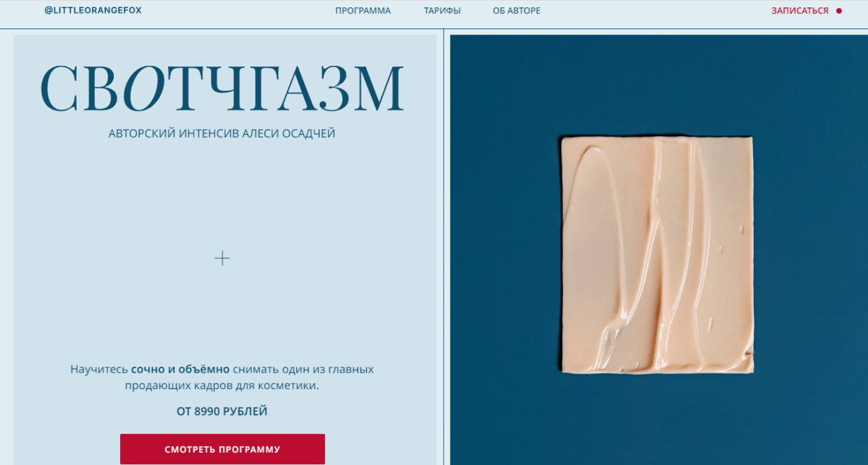This screenshot has height=465, width=868.
Task: Click the word Научитесь in description
Action: (x=99, y=369)
